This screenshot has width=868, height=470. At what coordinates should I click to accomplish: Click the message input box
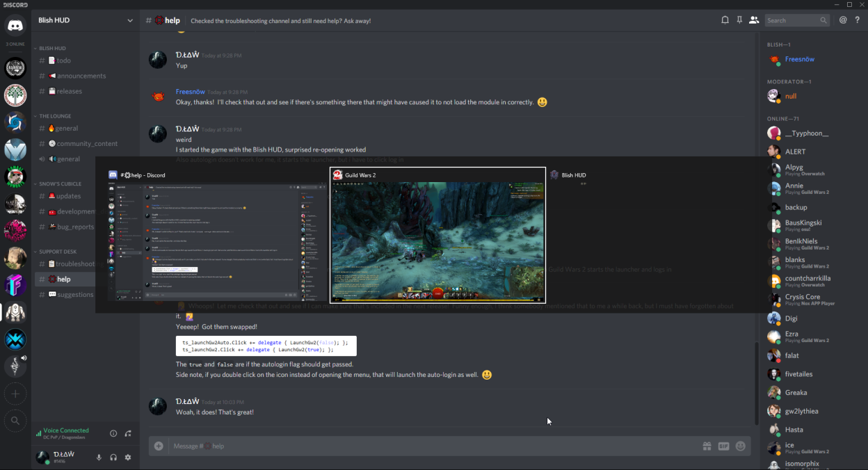click(x=434, y=446)
